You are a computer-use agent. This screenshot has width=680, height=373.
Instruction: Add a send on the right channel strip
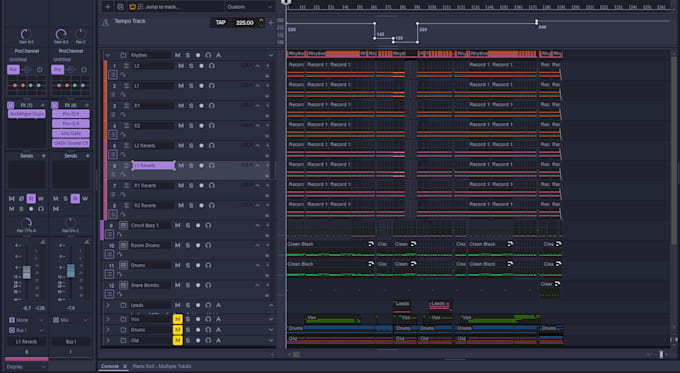(x=88, y=156)
